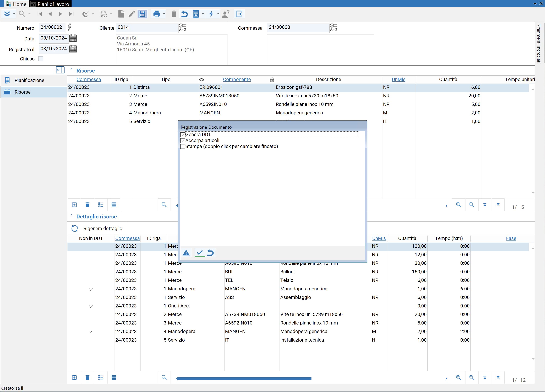Image resolution: width=545 pixels, height=392 pixels.
Task: Open Pianificazione in the left sidebar
Action: 34,80
